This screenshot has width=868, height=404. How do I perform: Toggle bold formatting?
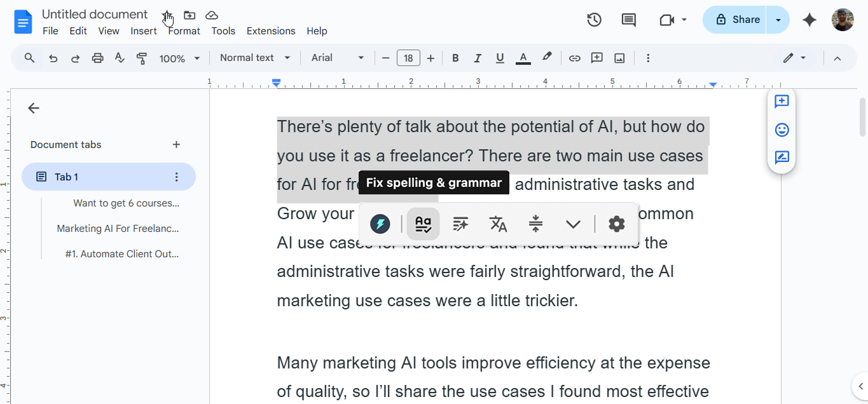click(455, 58)
